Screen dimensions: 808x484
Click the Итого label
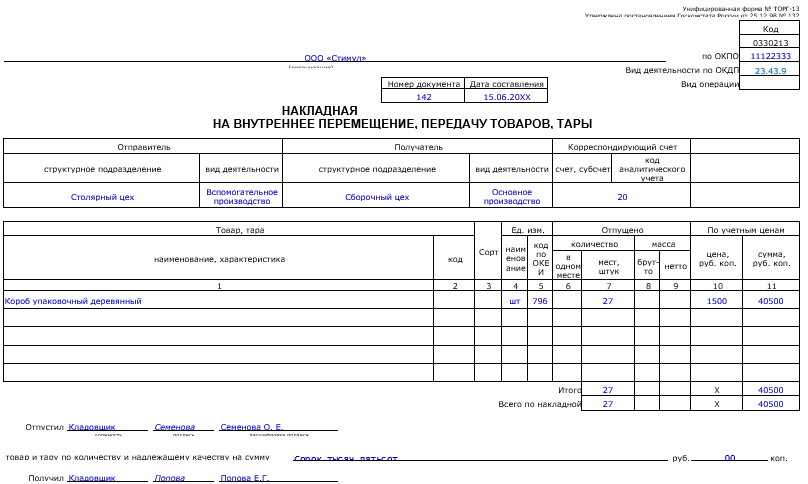coord(569,390)
